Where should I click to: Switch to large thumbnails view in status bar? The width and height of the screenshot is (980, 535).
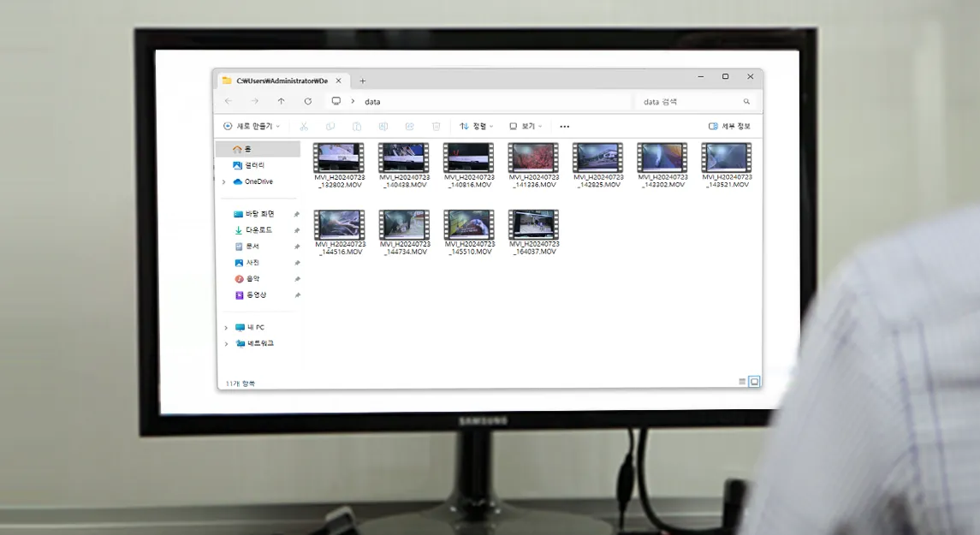click(x=754, y=382)
